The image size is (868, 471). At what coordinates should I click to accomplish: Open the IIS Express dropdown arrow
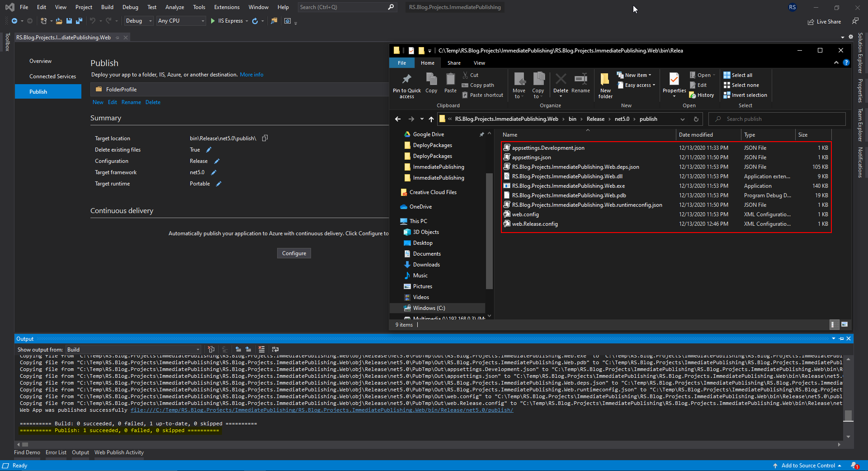[x=247, y=21]
